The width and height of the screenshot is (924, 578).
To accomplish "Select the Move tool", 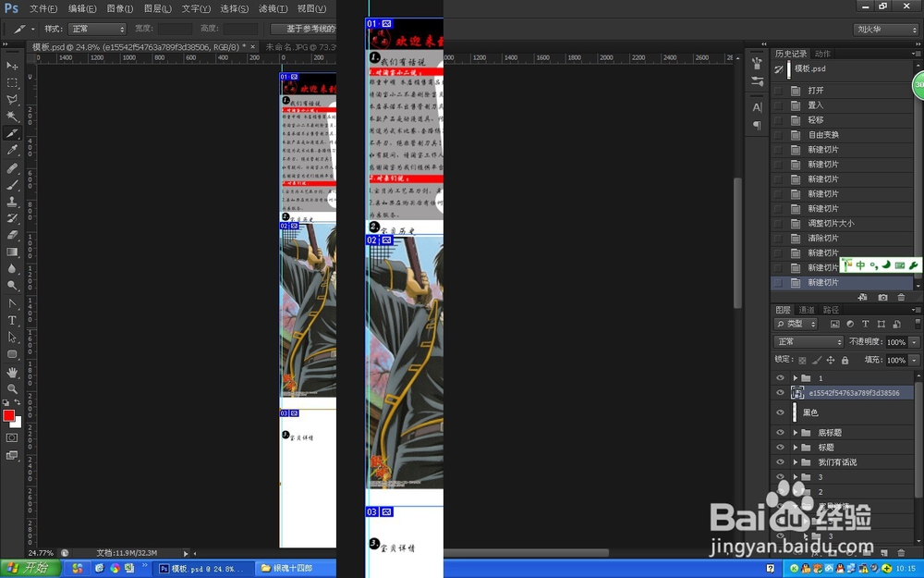I will point(12,66).
